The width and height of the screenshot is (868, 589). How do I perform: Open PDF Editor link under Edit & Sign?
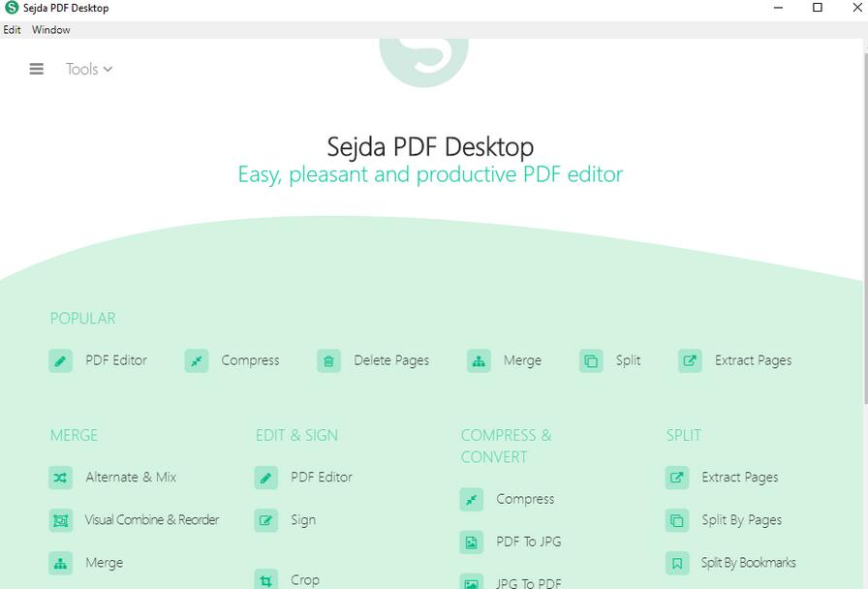[x=322, y=478]
